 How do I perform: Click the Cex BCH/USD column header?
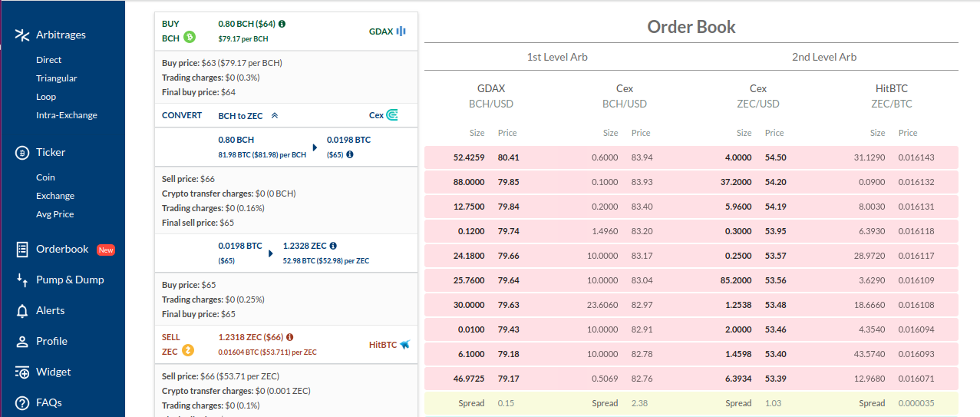(x=625, y=96)
